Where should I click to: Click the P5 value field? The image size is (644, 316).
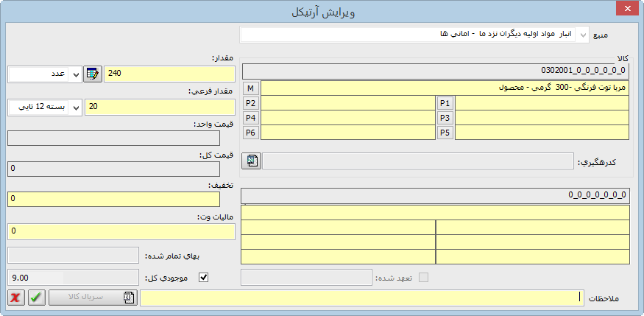tap(542, 133)
